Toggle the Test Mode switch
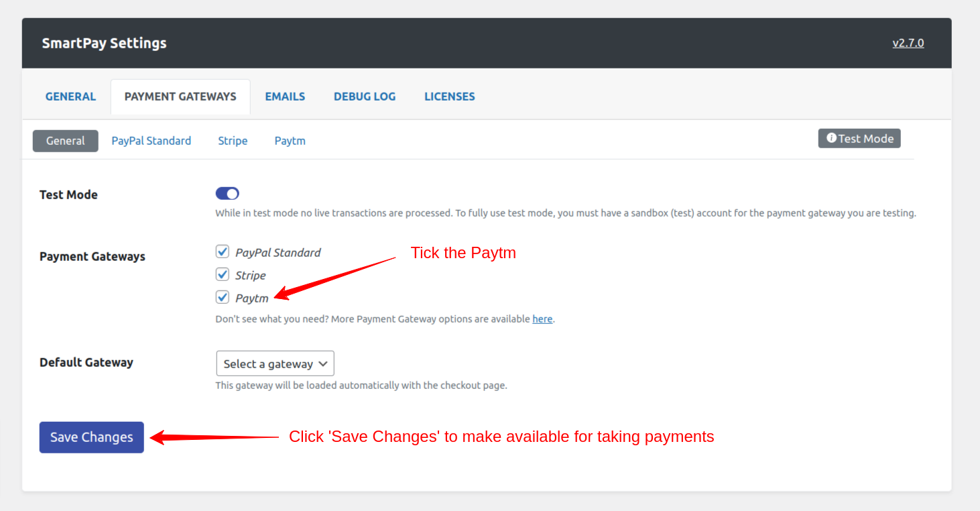This screenshot has height=511, width=980. (x=227, y=194)
